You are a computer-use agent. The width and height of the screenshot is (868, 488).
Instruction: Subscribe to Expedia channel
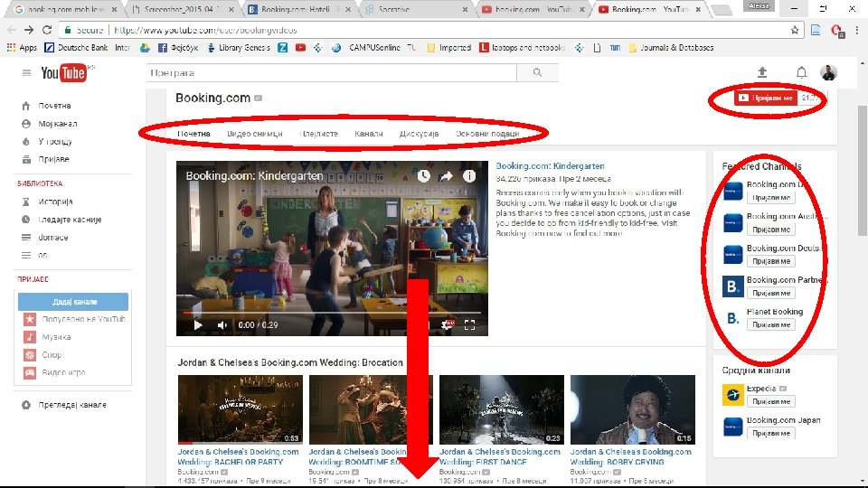coord(770,401)
